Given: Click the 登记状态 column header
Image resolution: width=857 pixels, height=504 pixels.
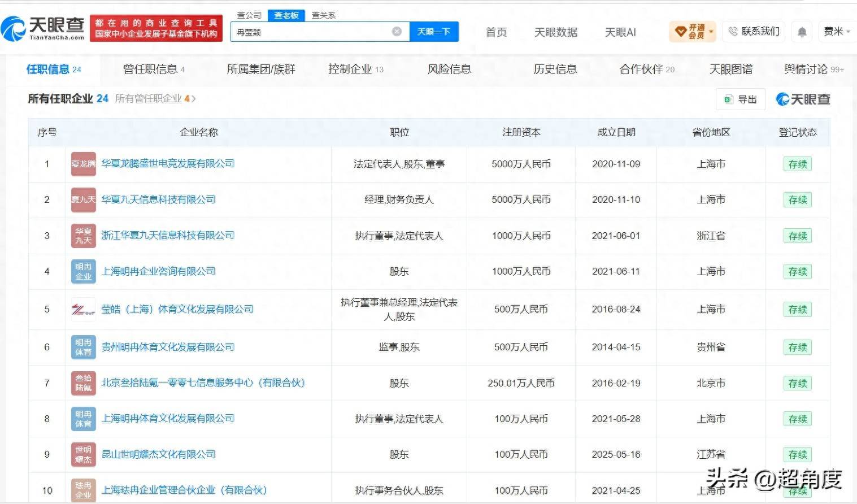Looking at the screenshot, I should [798, 132].
